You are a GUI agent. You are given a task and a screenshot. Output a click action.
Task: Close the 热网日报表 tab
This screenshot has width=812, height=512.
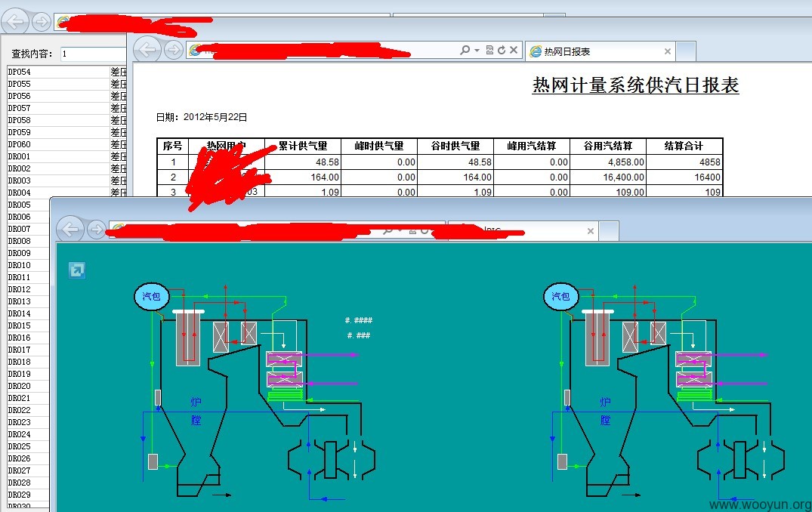click(x=668, y=51)
